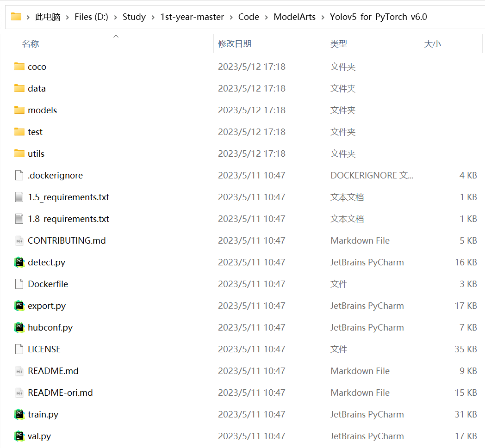Click the PyCharm icon beside hubconf.py

click(x=19, y=327)
